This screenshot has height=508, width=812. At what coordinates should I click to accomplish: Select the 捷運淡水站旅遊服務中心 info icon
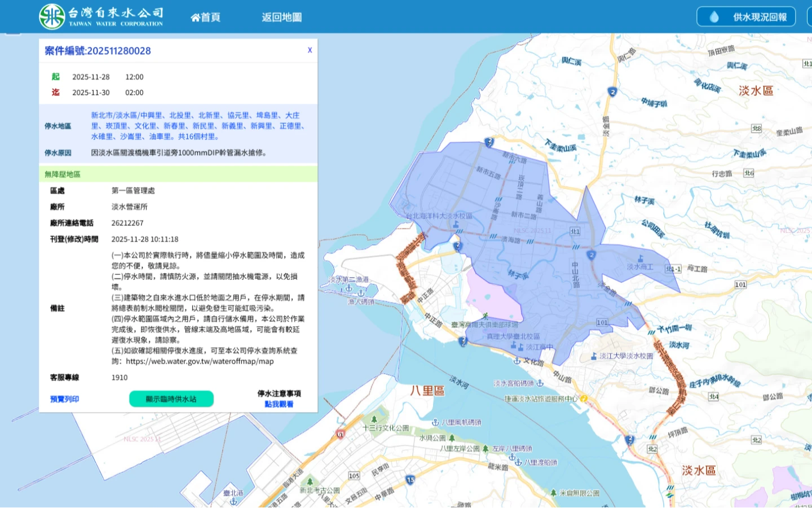584,398
